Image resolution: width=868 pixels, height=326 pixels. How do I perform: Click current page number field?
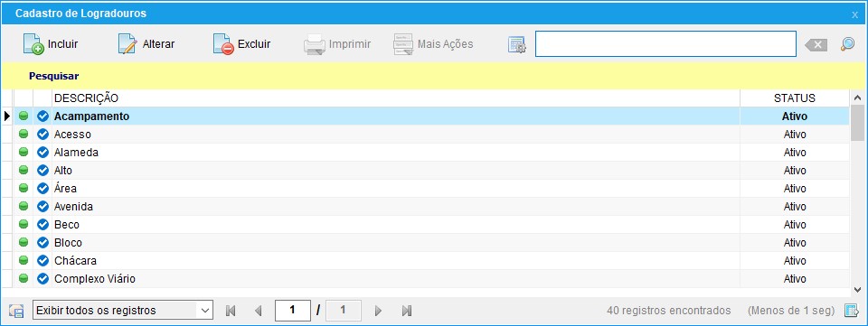292,311
